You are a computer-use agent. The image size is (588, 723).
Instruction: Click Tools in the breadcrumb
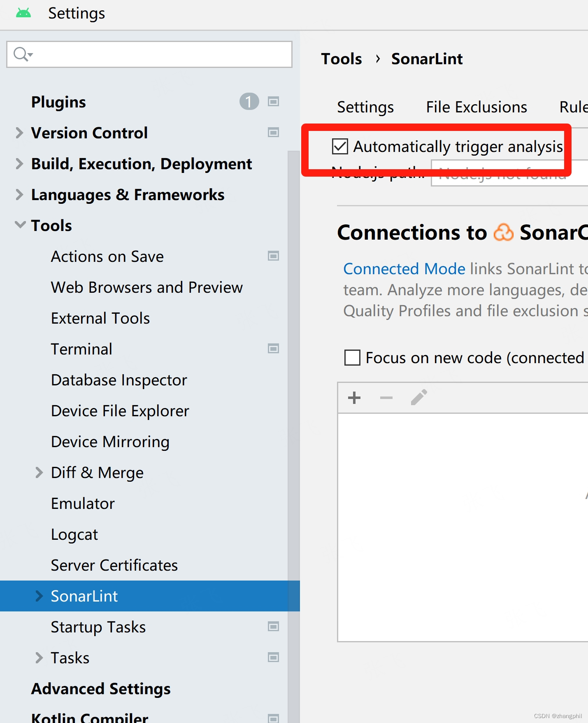[x=341, y=59]
